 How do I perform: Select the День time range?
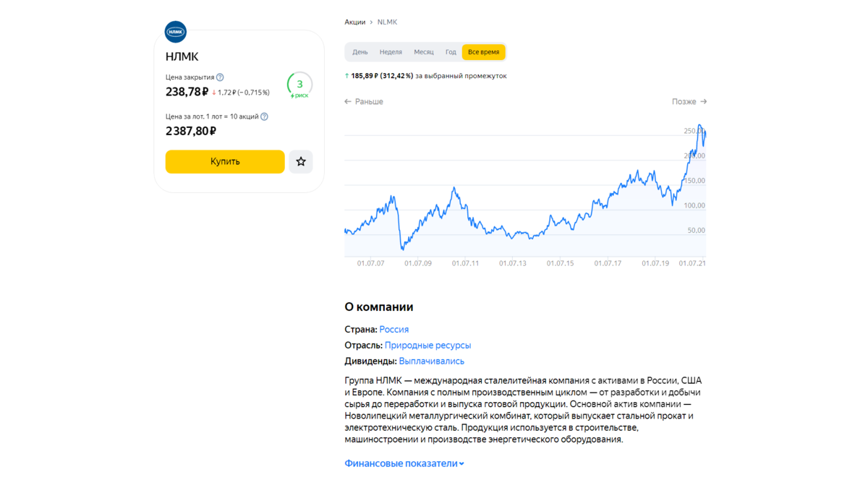click(360, 52)
